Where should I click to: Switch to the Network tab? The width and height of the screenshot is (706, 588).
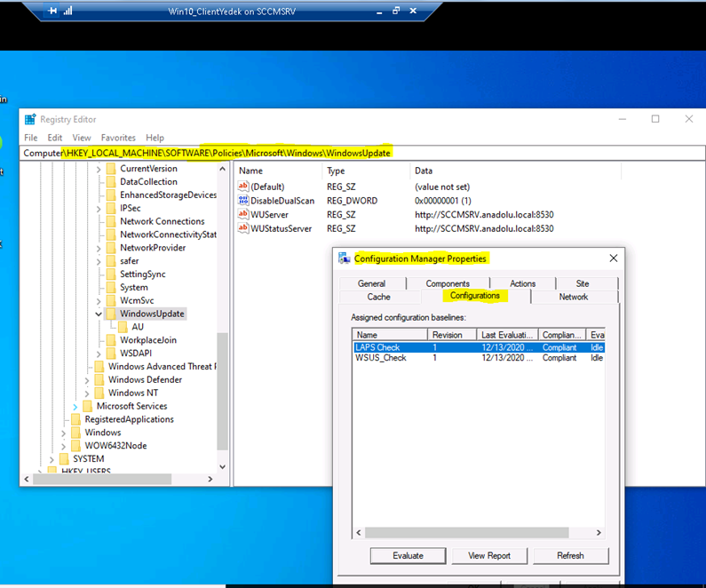pos(574,297)
